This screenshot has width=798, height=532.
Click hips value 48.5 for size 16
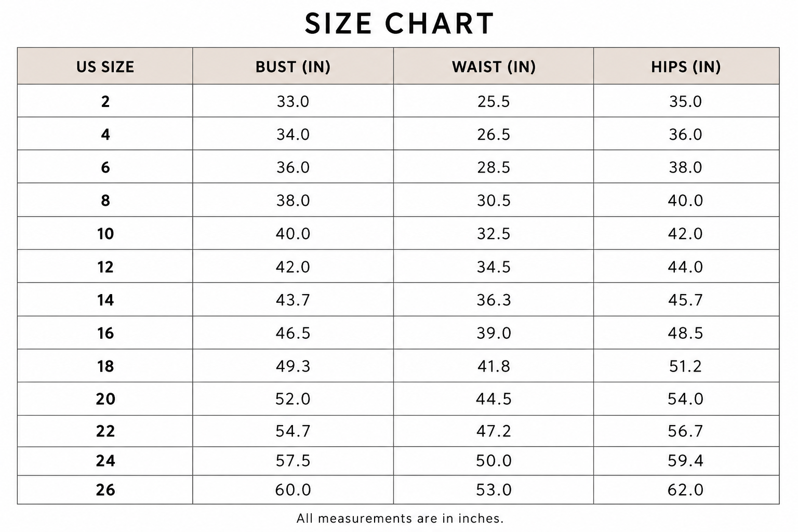tap(686, 333)
